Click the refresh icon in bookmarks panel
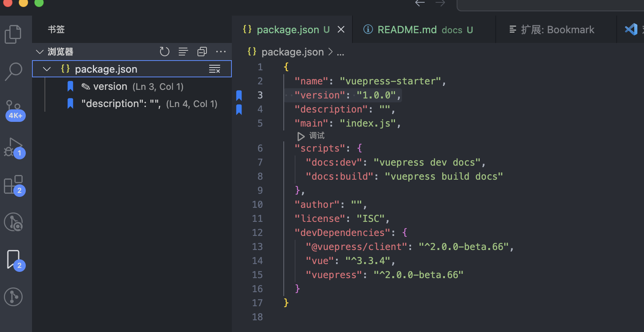The height and width of the screenshot is (332, 644). (164, 52)
